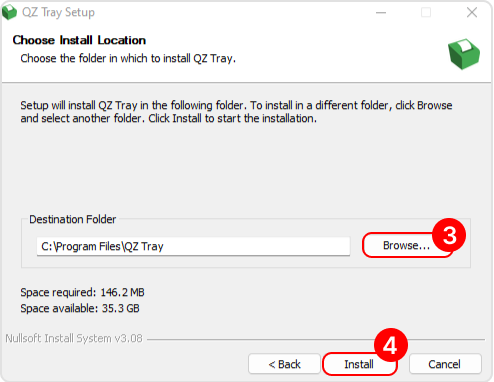Click the green QZ Tray printer logo in header

[x=464, y=54]
